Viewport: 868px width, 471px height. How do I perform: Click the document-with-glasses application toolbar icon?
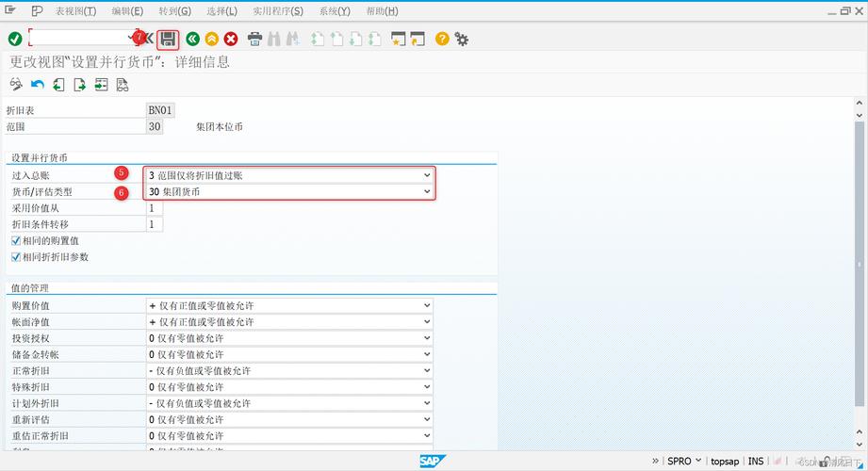pos(123,84)
